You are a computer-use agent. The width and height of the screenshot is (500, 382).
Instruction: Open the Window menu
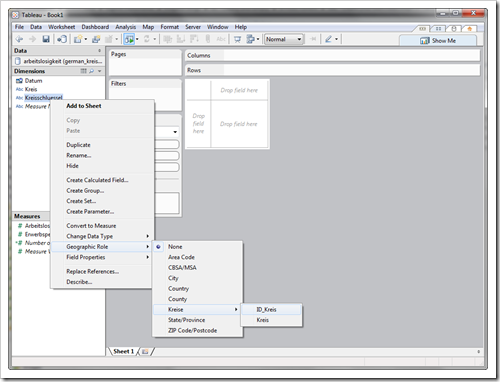(x=218, y=27)
